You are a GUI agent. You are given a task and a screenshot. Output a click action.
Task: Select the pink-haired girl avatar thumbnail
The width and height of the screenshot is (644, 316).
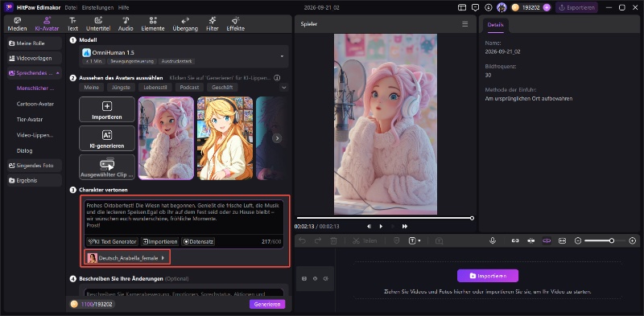coord(166,138)
